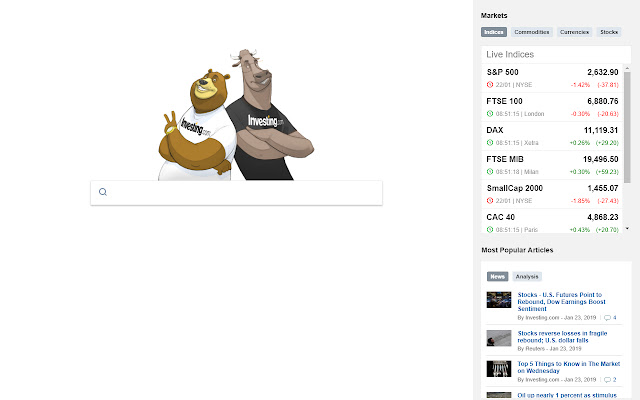Image resolution: width=640 pixels, height=400 pixels.
Task: Click the green clock icon under CAC 40
Action: point(490,229)
